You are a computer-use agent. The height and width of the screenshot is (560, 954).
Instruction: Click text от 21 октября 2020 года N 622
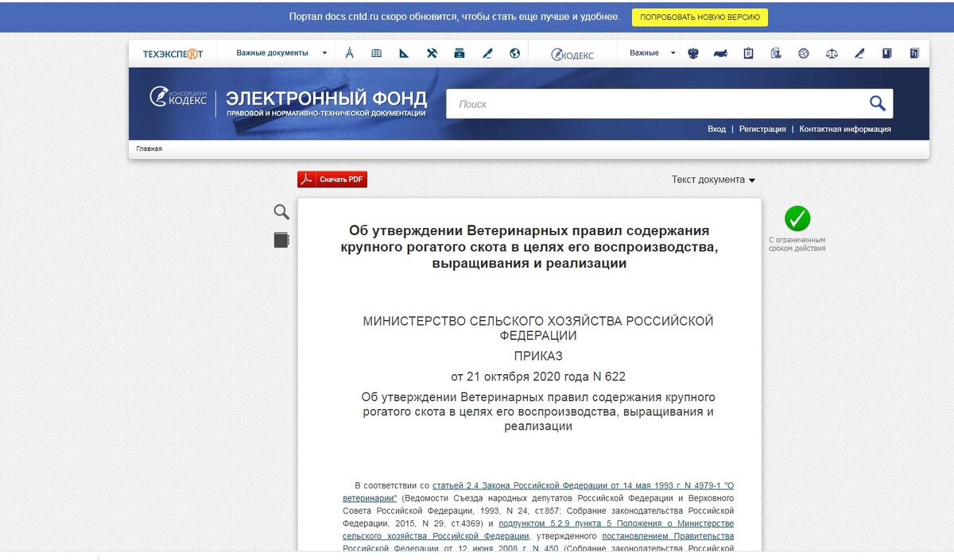(x=538, y=377)
